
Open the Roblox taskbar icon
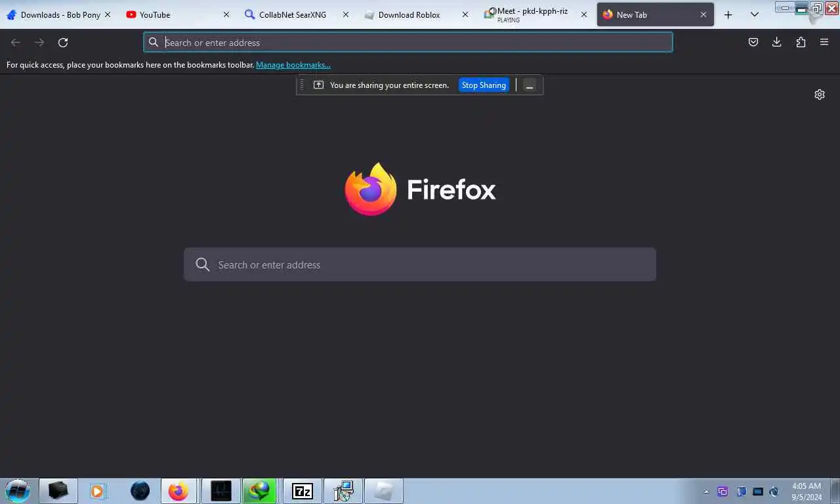(384, 491)
